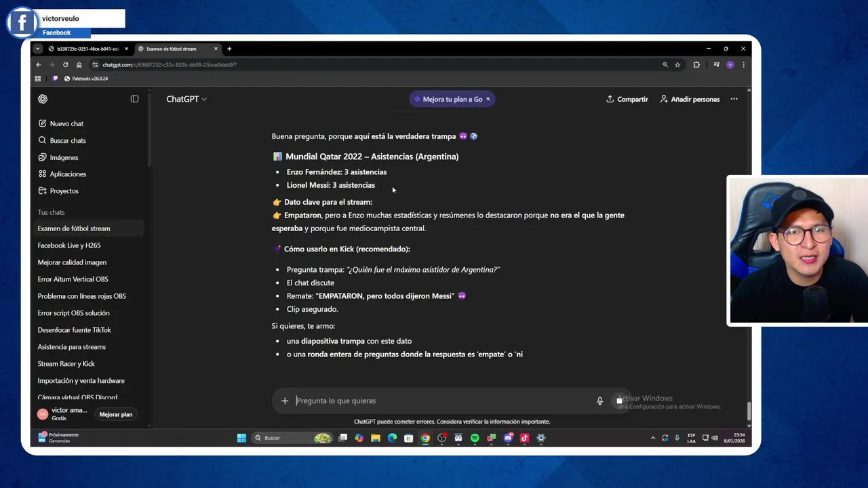Open chat 'Stream Racer y Kick'
Viewport: 868px width, 488px height.
point(88,364)
